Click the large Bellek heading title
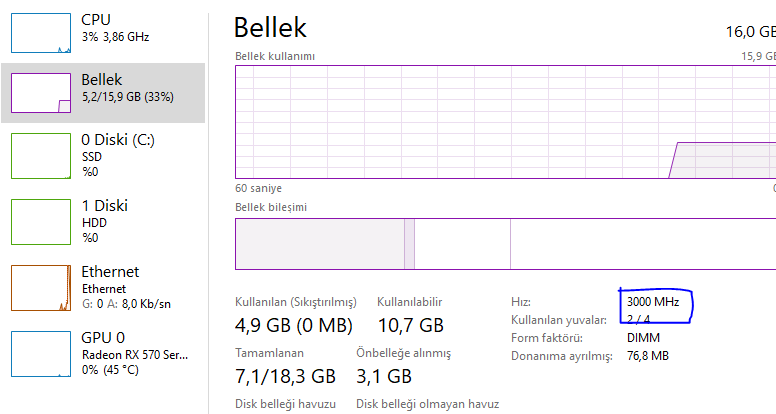 point(270,28)
